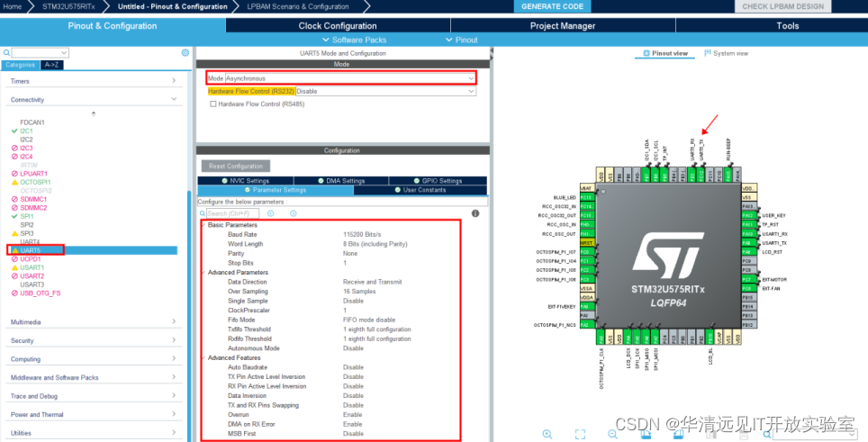Viewport: 868px width, 442px height.
Task: Open LPBAM Scenario & Configuration breadcrumb
Action: [298, 6]
